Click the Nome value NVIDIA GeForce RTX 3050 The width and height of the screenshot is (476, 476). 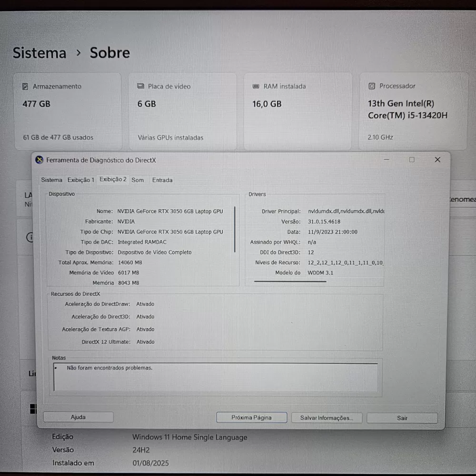pyautogui.click(x=170, y=211)
